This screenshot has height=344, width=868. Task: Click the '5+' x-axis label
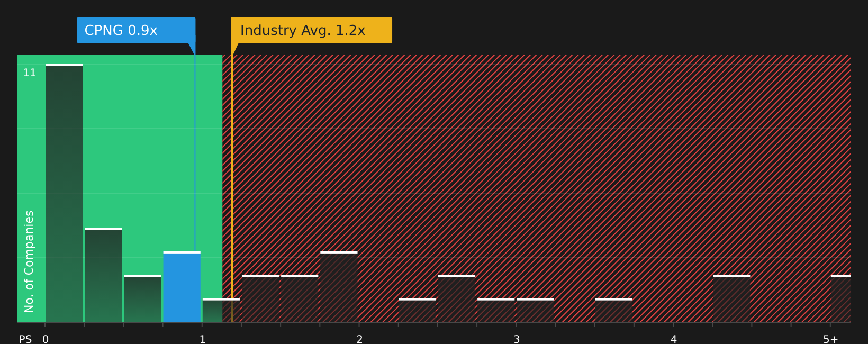[830, 339]
